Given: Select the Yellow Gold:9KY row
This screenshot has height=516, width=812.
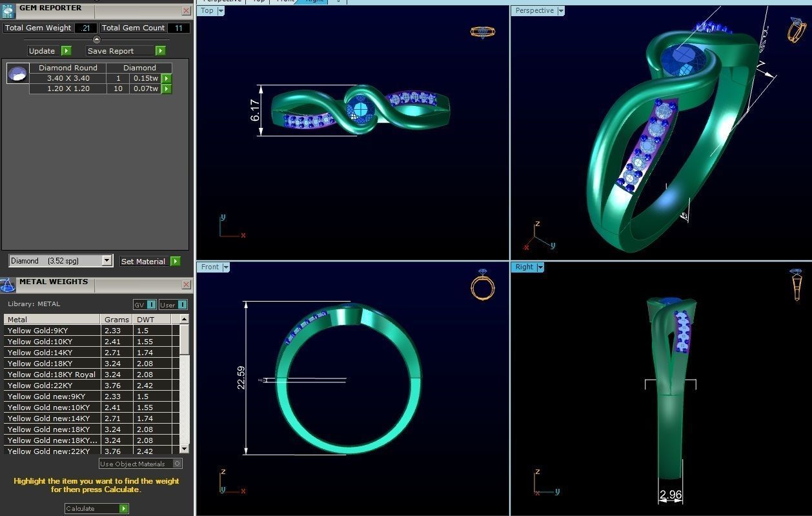Looking at the screenshot, I should (90, 331).
